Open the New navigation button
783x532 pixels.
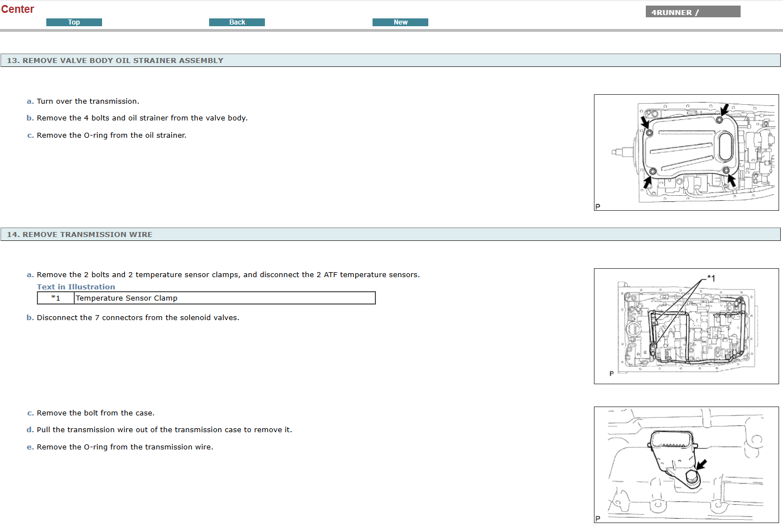tap(400, 22)
